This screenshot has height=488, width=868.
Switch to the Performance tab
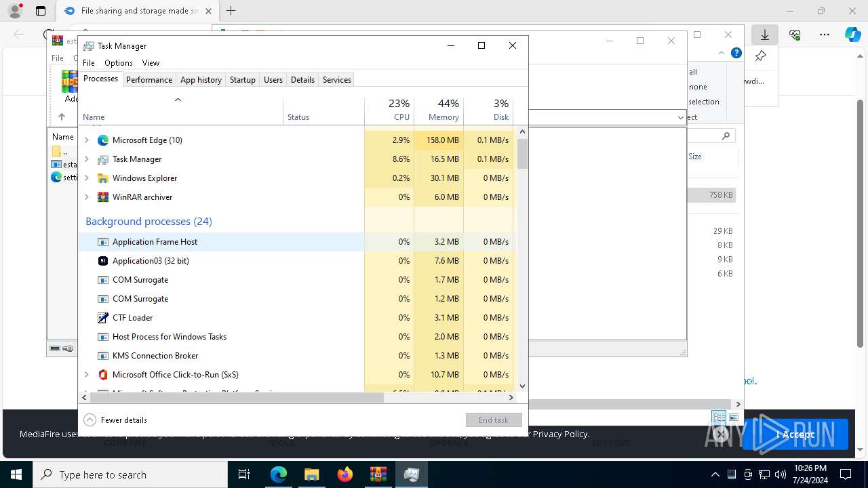tap(149, 79)
